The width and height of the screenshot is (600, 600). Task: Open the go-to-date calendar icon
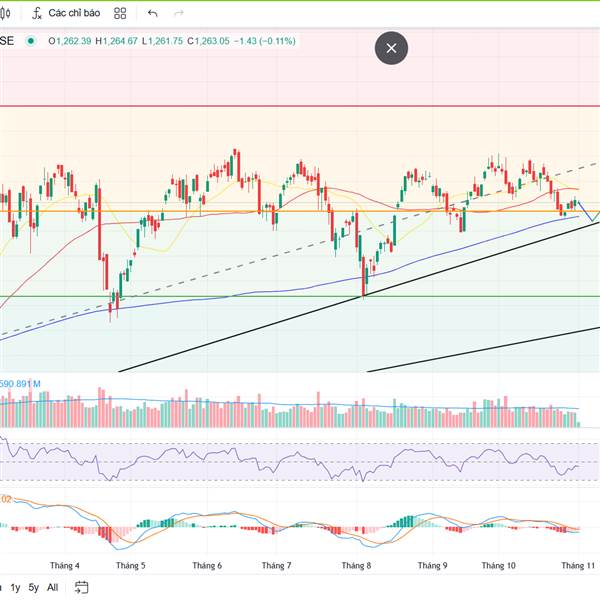(81, 587)
